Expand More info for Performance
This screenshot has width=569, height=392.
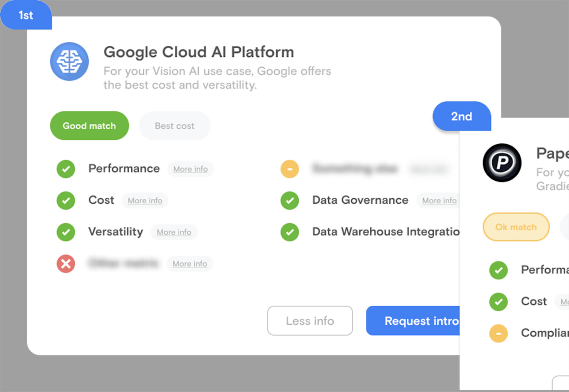point(190,169)
